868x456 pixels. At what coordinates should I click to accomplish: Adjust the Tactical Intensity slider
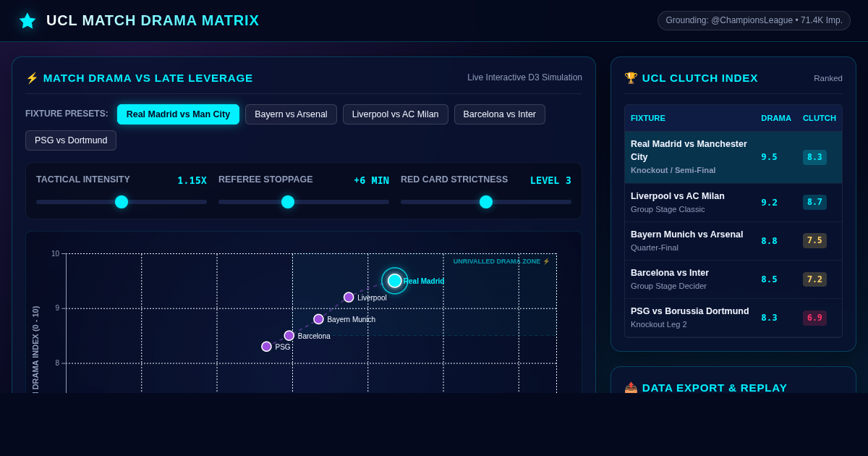click(x=122, y=202)
